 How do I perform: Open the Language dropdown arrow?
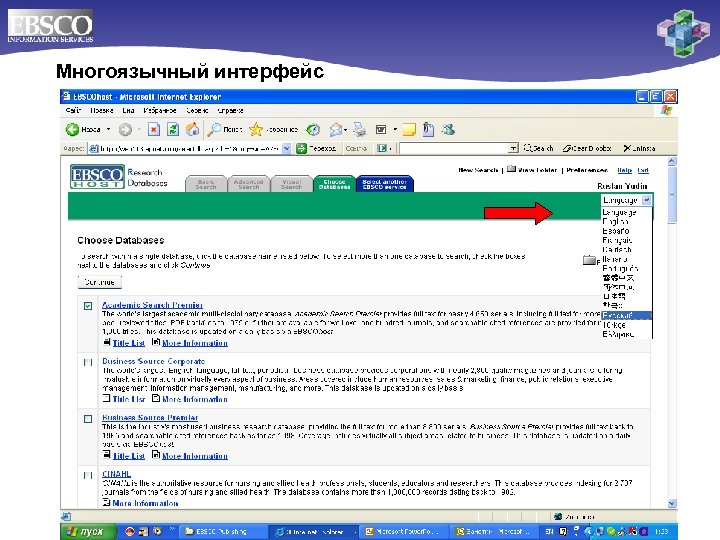coord(647,200)
